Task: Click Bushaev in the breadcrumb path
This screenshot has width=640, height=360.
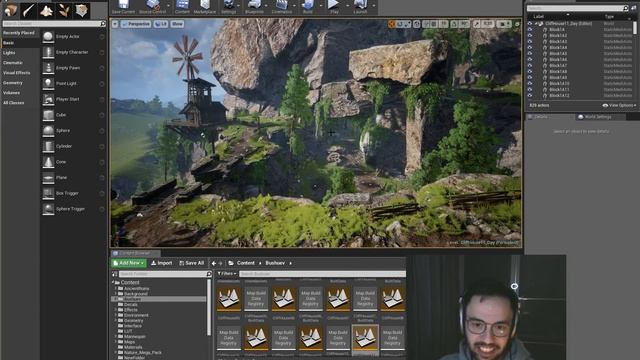Action: pyautogui.click(x=275, y=263)
